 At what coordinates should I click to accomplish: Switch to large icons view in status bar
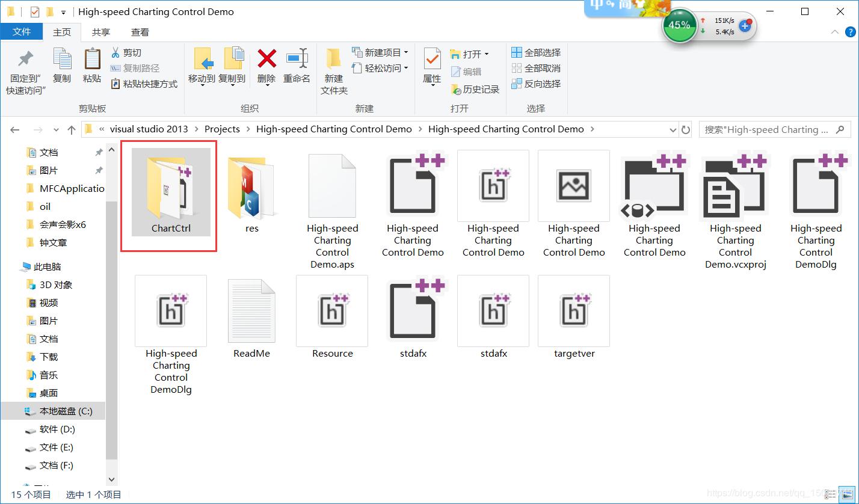[847, 494]
